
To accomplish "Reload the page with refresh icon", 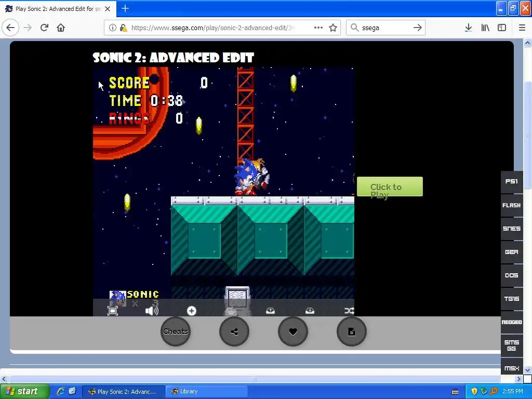I will [45, 28].
